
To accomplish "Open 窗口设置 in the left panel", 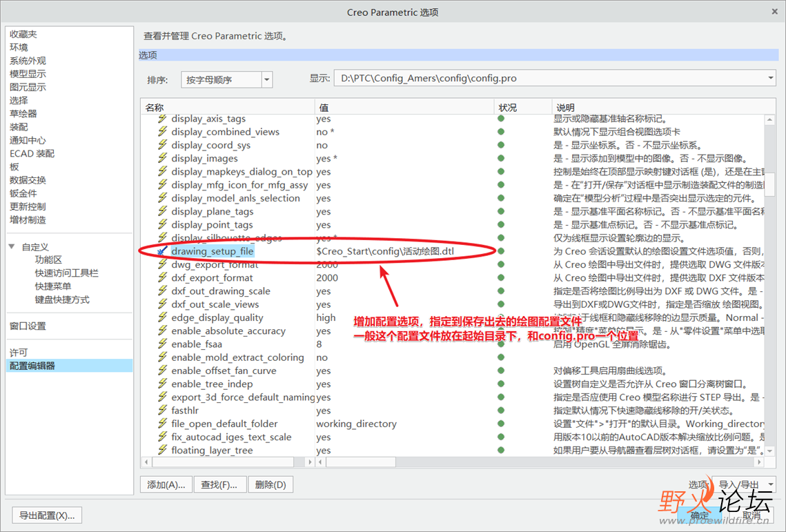I will [x=28, y=326].
